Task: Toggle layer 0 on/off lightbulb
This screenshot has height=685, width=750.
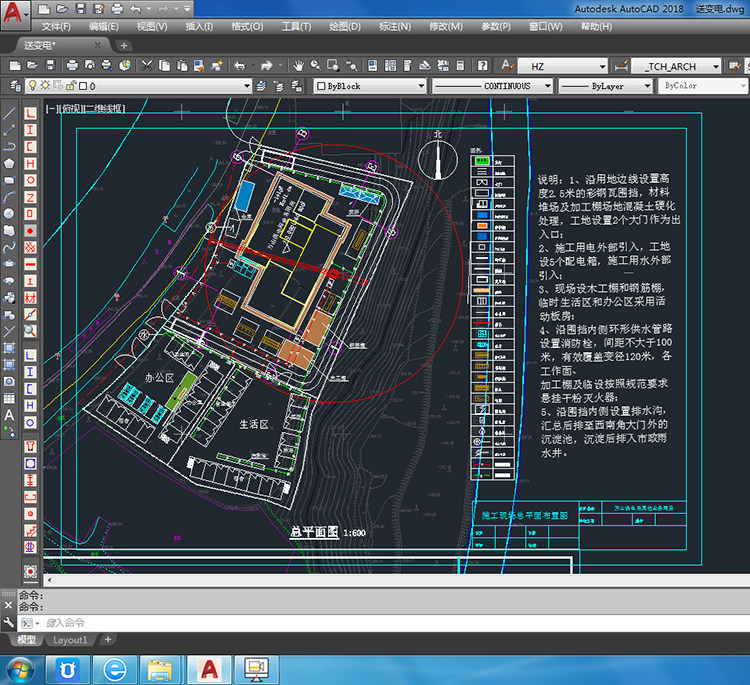Action: pyautogui.click(x=33, y=86)
